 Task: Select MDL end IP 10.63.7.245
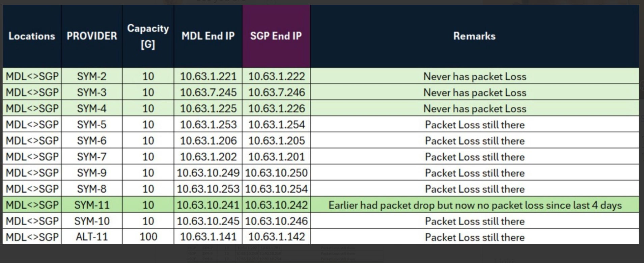click(208, 93)
